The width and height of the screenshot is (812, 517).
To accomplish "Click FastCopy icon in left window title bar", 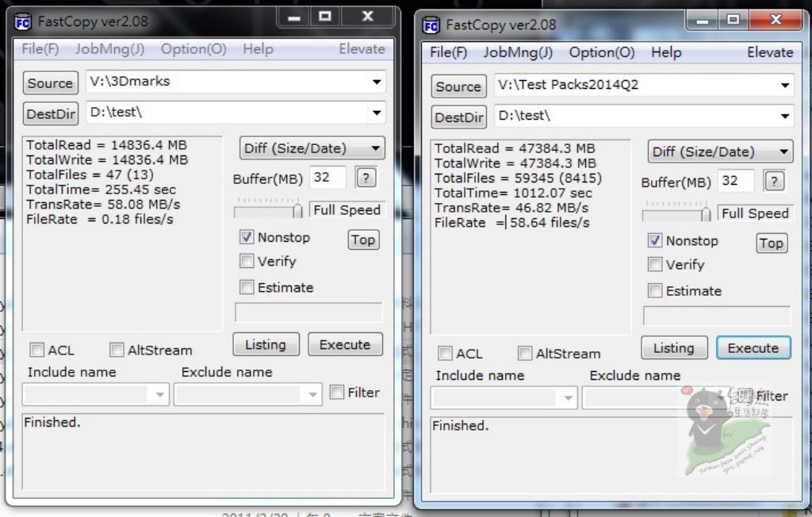I will [x=23, y=22].
